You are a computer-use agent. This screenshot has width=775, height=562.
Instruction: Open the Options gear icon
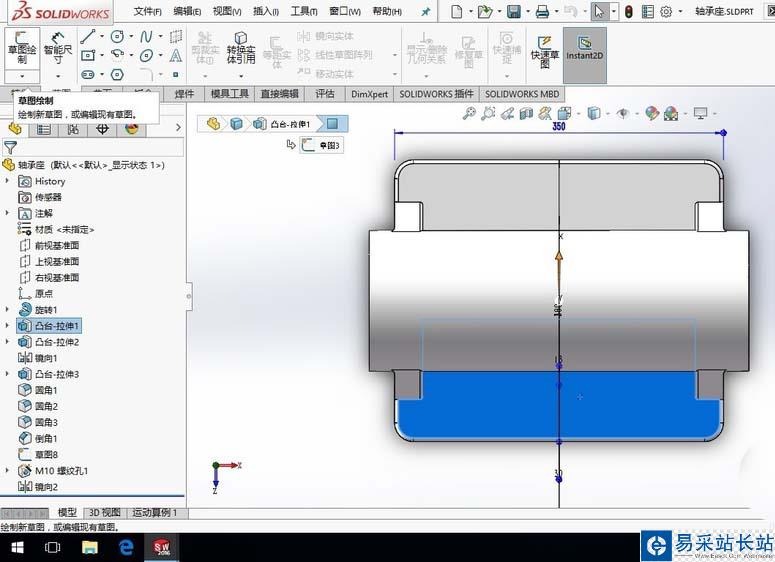666,11
